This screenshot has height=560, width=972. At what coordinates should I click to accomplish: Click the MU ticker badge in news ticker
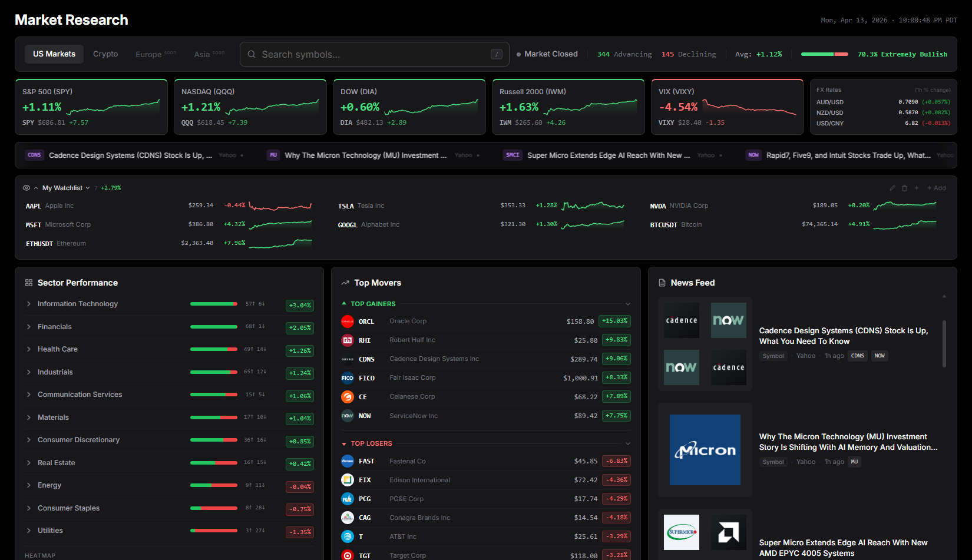[x=273, y=155]
